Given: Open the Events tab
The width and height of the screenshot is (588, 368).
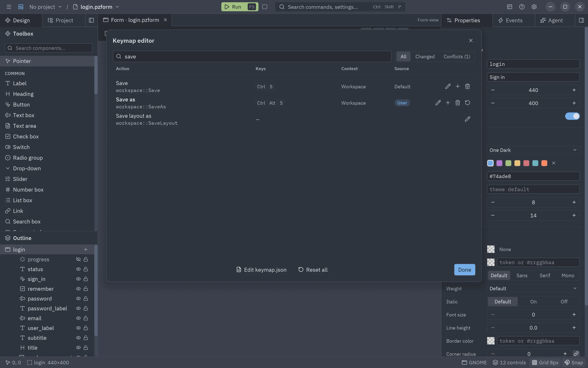Looking at the screenshot, I should (x=514, y=20).
